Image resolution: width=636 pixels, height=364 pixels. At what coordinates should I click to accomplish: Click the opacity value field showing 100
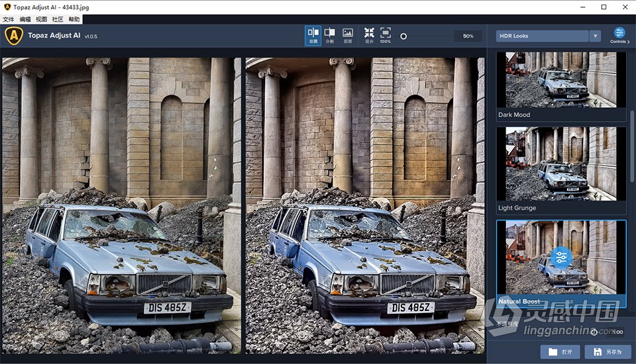(618, 332)
